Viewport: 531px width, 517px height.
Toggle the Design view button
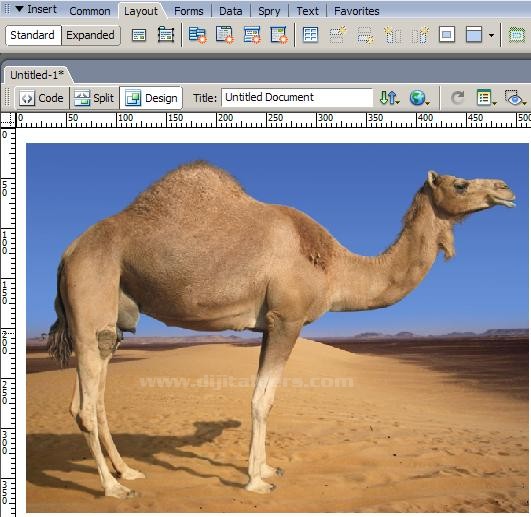click(151, 98)
